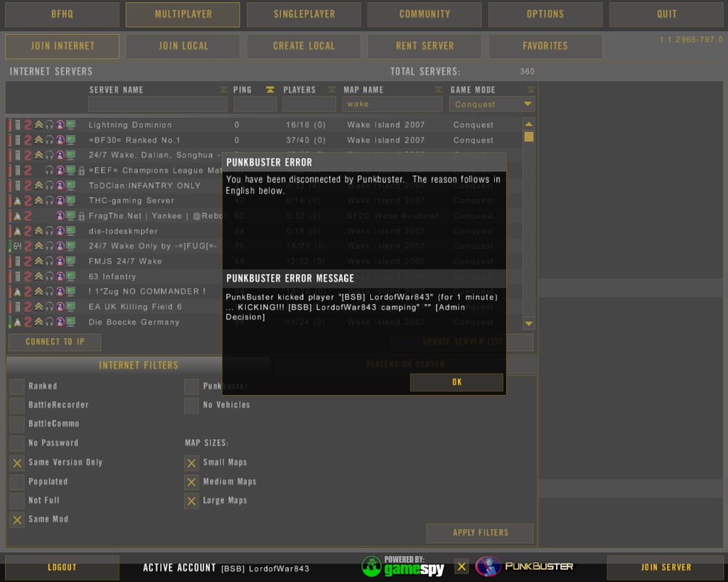This screenshot has width=728, height=582.
Task: Uncheck the Medium Maps checkbox
Action: [191, 482]
